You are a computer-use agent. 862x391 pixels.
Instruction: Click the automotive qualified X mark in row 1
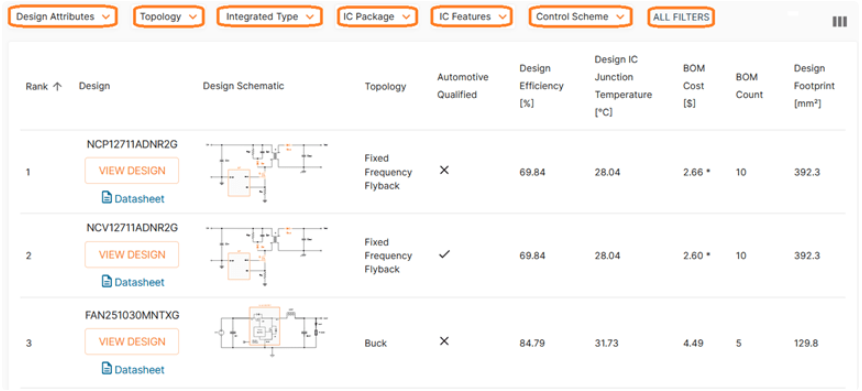(444, 170)
